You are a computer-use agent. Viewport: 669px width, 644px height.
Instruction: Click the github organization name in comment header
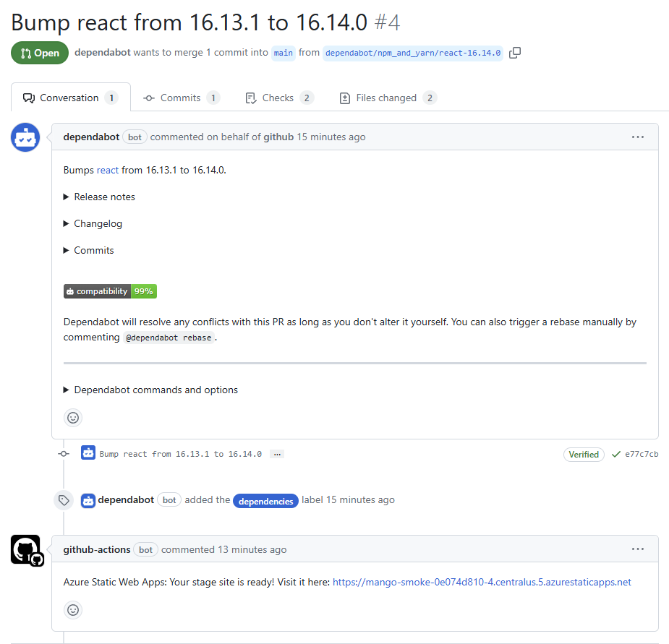(278, 137)
